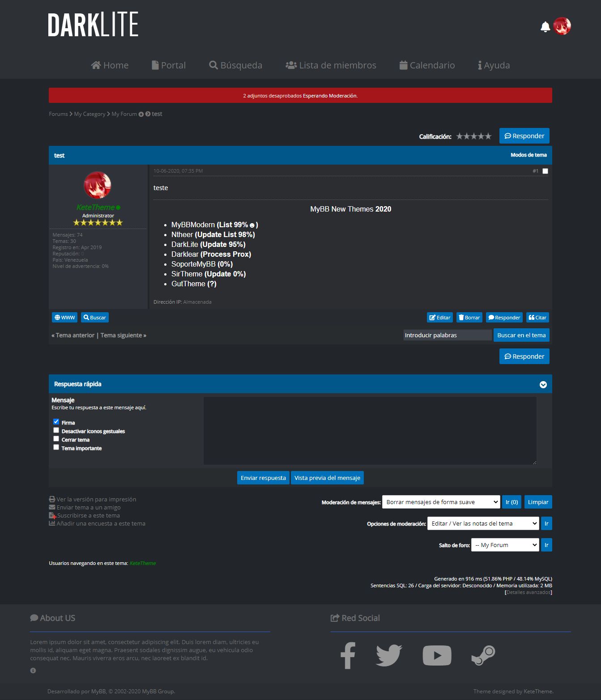Image resolution: width=601 pixels, height=700 pixels.
Task: Open the Búsqueda page
Action: click(x=236, y=65)
